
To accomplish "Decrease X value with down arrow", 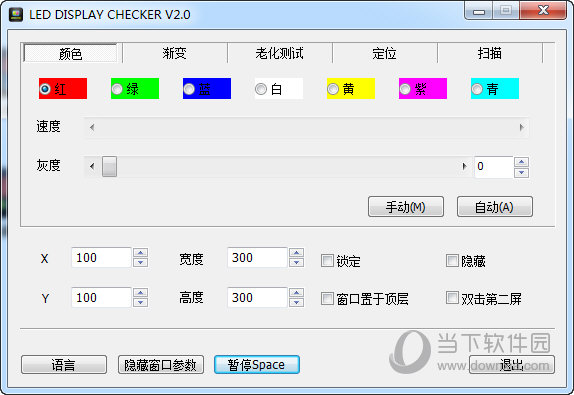I will tap(141, 262).
